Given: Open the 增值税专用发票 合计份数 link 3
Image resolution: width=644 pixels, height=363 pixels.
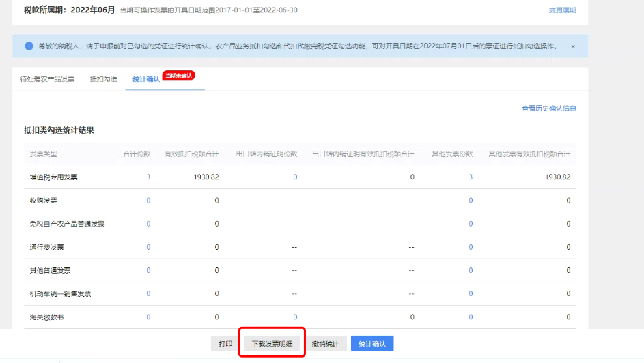Looking at the screenshot, I should click(x=148, y=177).
